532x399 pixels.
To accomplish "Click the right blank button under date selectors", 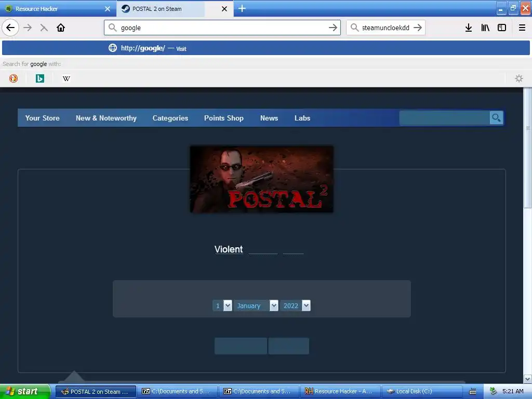I will click(x=289, y=346).
